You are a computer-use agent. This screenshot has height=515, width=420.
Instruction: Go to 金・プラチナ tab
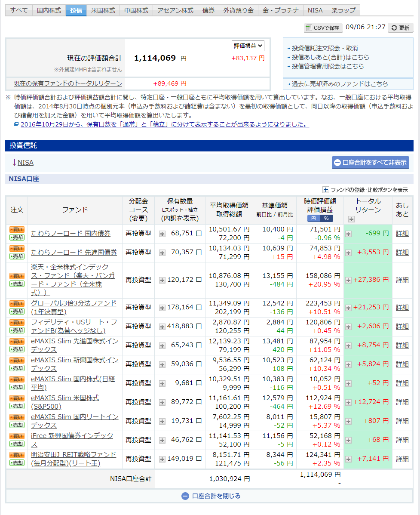(281, 10)
